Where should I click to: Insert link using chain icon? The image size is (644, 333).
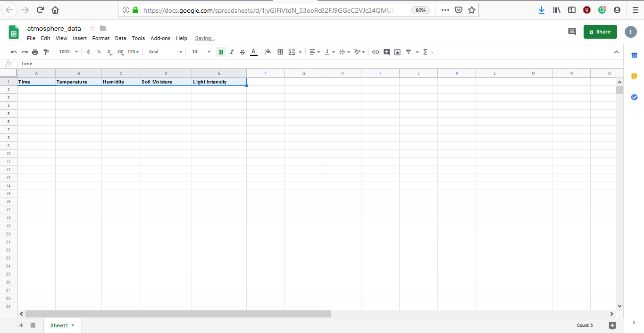point(376,52)
